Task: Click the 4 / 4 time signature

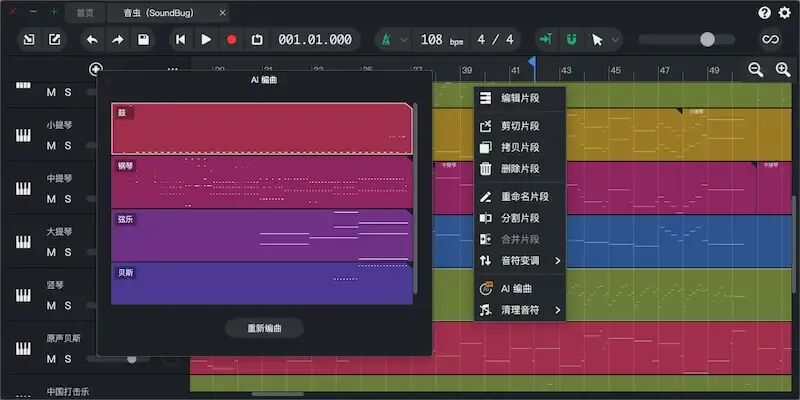Action: (x=495, y=39)
